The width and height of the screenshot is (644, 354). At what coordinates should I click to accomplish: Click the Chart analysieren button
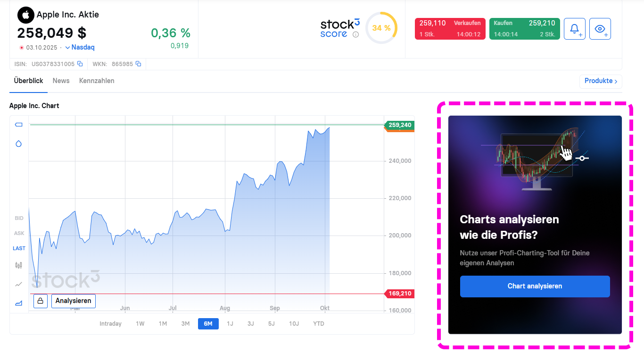535,286
